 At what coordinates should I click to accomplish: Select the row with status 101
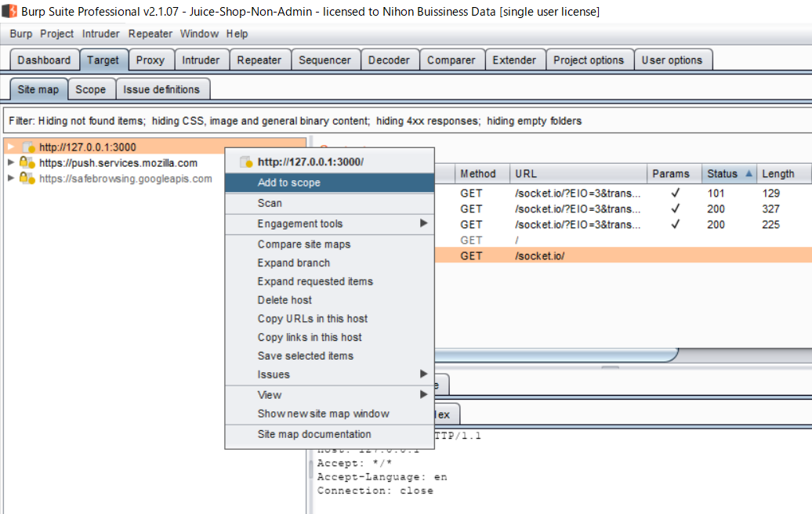(623, 193)
